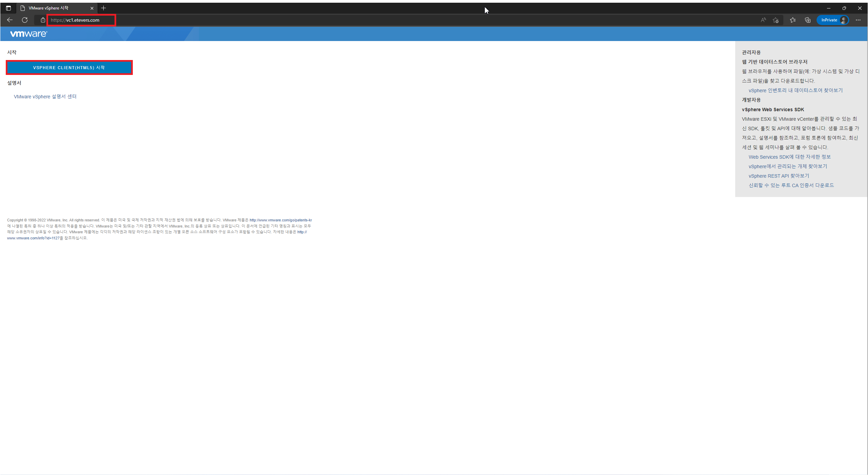
Task: Open Web Services SDK에 대한 자세한 정보 link
Action: coord(789,157)
